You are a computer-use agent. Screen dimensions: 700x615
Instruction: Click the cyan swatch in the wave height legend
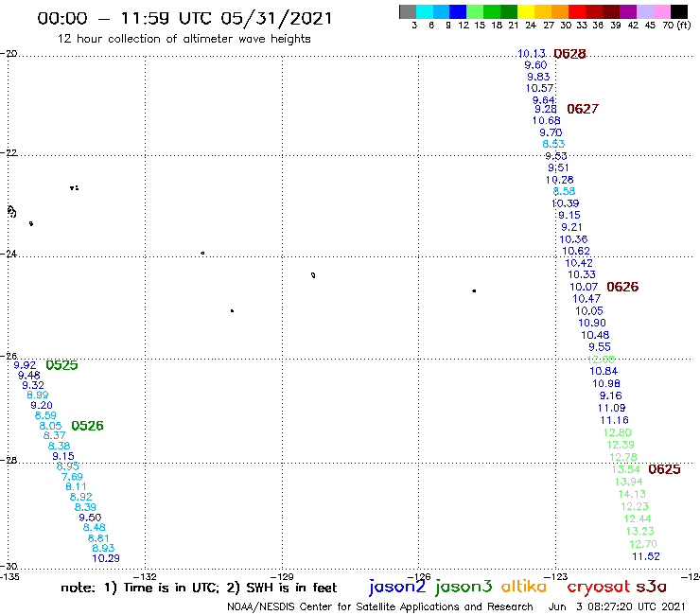click(x=425, y=11)
